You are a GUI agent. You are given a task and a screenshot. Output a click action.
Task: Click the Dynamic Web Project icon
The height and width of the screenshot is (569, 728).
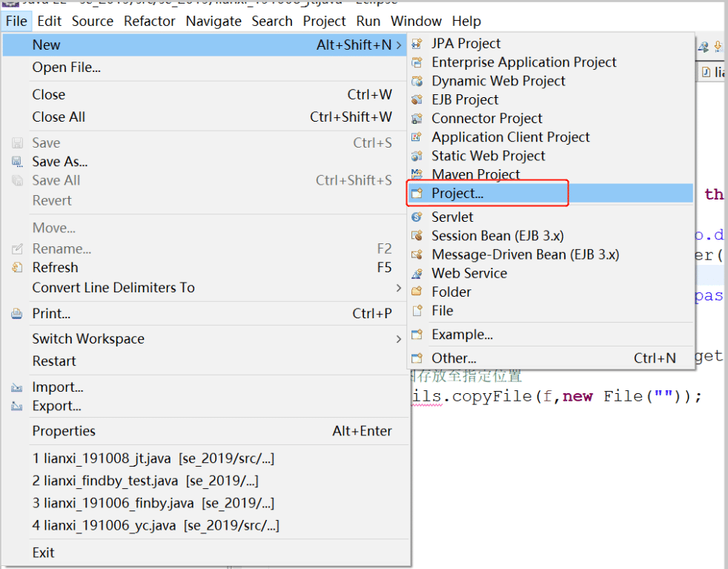(417, 82)
